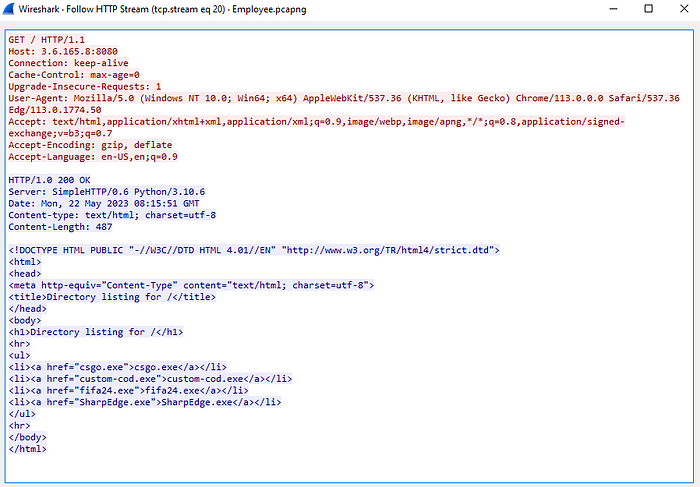Close the Follow HTTP Stream window
The width and height of the screenshot is (700, 487).
tap(684, 9)
